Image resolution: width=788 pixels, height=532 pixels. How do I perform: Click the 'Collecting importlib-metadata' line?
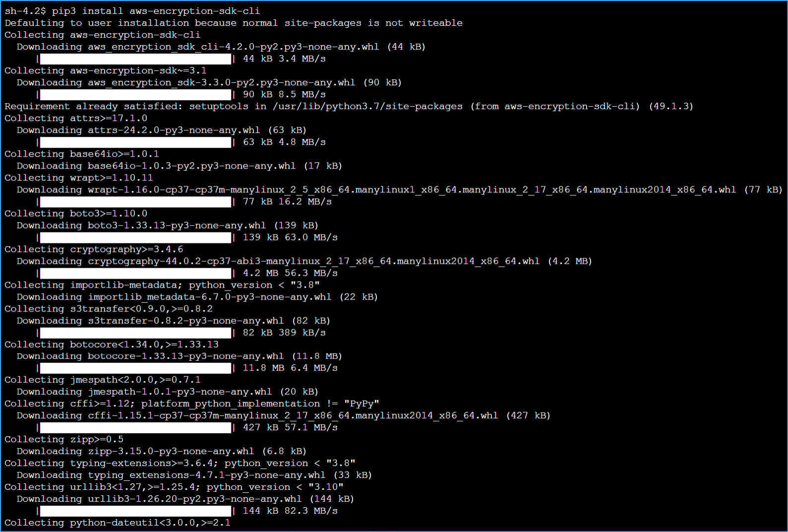162,285
